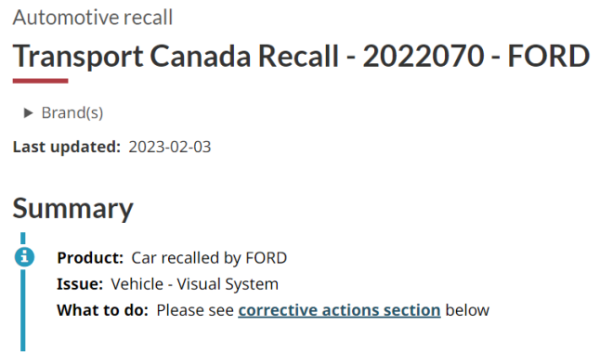Click the Brand(s) summary label
Screen dimensions: 613x364
click(x=72, y=113)
